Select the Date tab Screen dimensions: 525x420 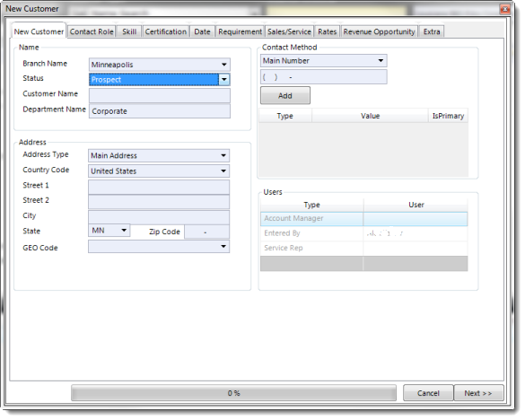point(203,31)
